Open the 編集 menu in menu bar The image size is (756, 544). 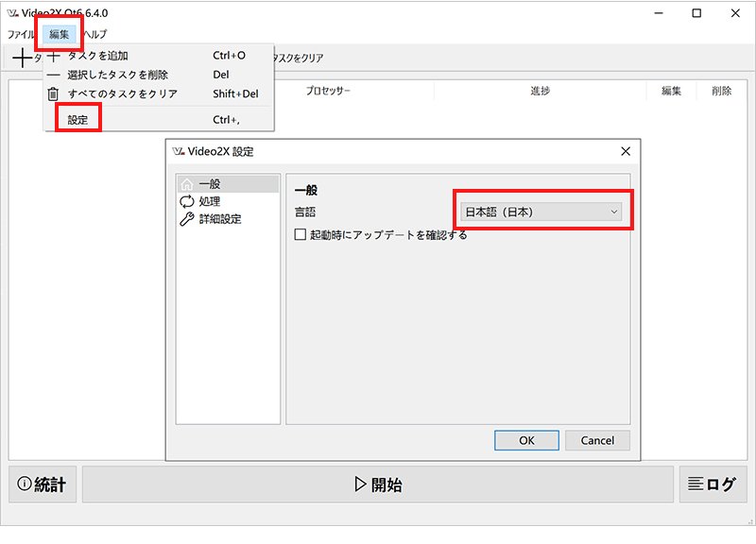[59, 34]
